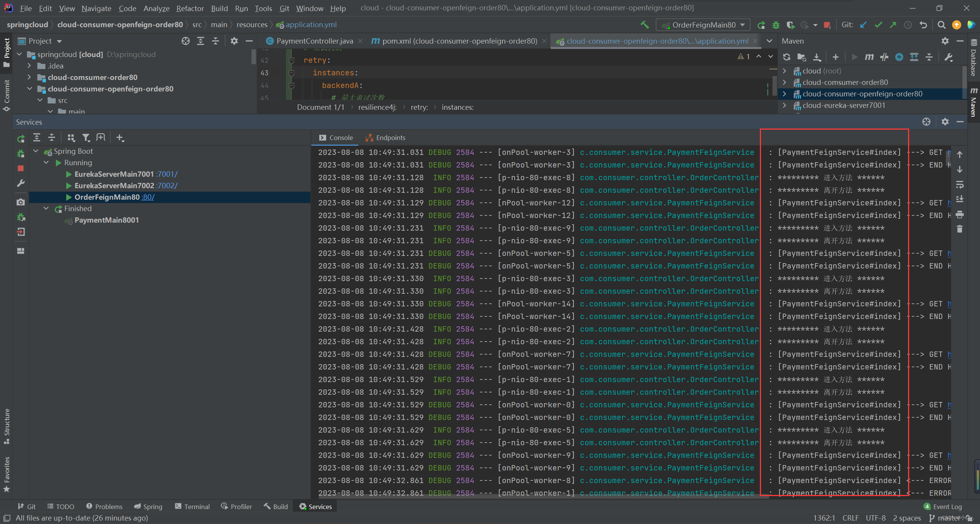This screenshot has height=524, width=980.
Task: Select PaymentMain8001 in Finished services
Action: [x=106, y=220]
